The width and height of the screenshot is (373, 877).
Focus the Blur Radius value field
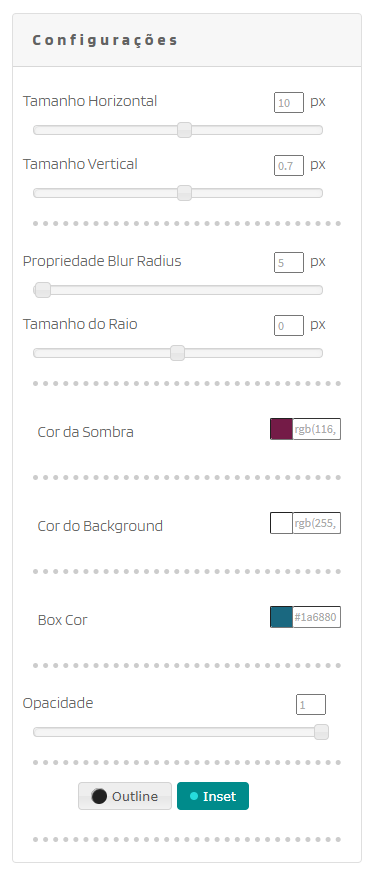coord(289,263)
